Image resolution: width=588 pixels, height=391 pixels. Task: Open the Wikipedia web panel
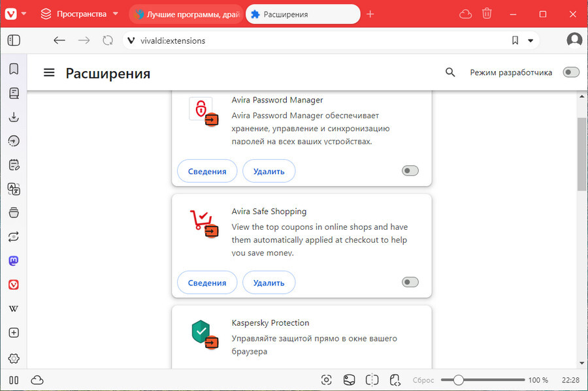point(14,309)
